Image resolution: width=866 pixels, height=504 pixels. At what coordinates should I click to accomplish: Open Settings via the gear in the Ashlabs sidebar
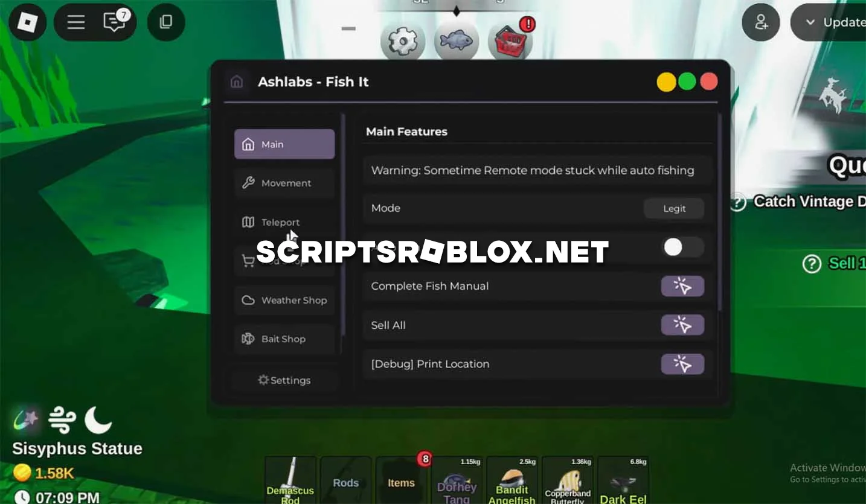(284, 380)
